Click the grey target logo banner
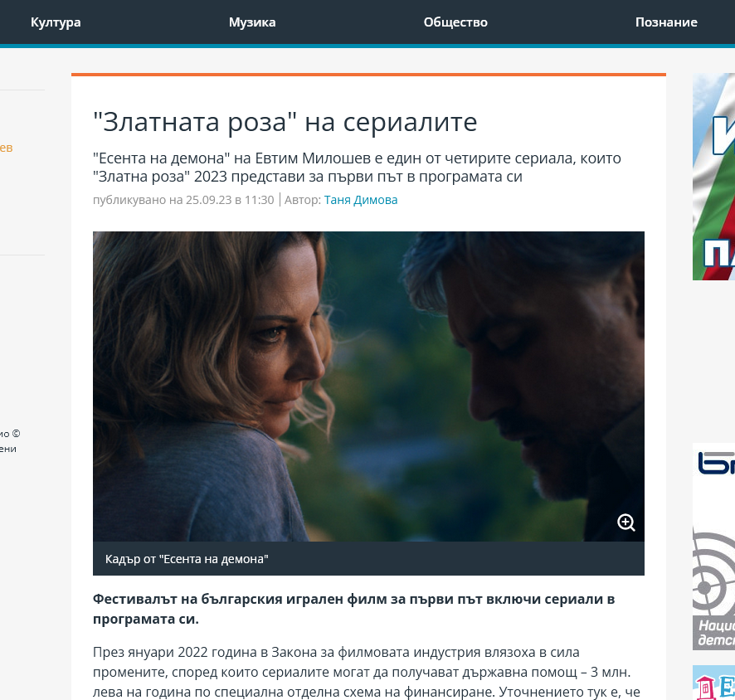This screenshot has width=735, height=700. [713, 572]
